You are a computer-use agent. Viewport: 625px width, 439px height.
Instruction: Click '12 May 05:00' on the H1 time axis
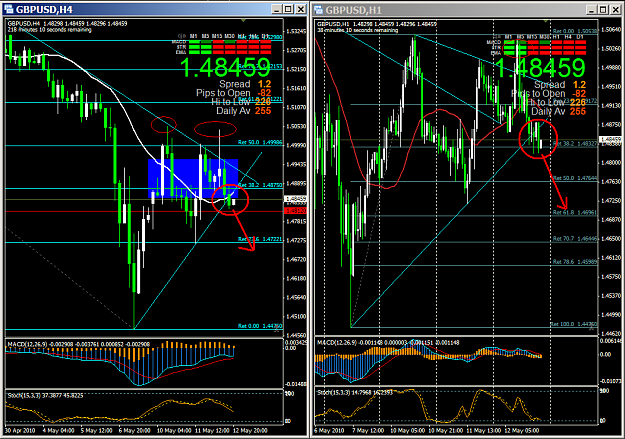coord(521,431)
